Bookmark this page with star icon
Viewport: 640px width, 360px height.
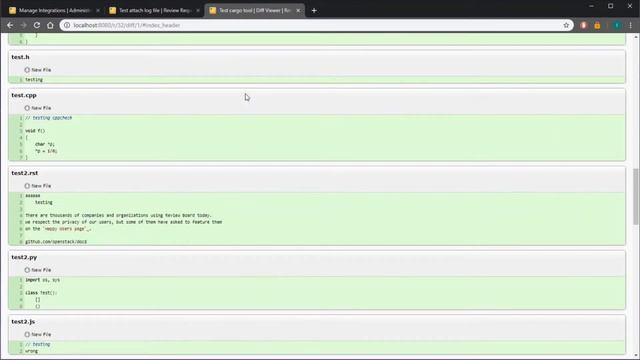tap(566, 25)
